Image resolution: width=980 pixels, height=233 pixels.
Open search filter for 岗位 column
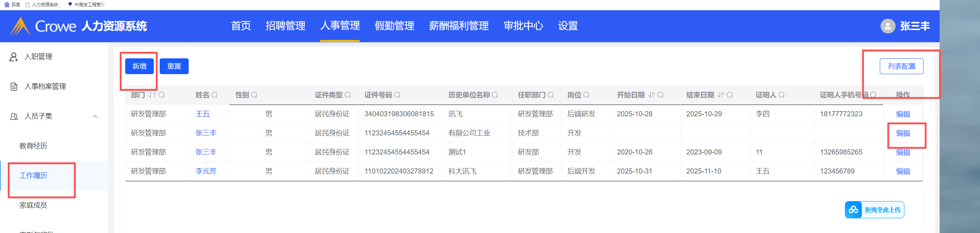click(x=586, y=95)
